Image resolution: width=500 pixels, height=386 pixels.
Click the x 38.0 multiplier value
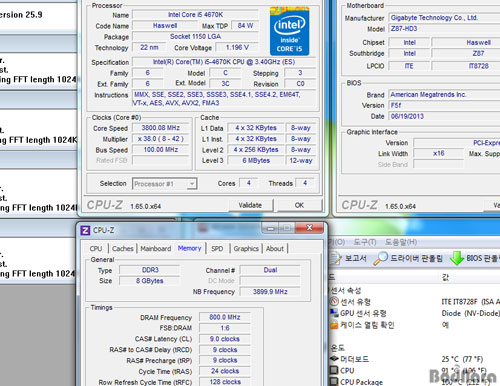point(160,139)
